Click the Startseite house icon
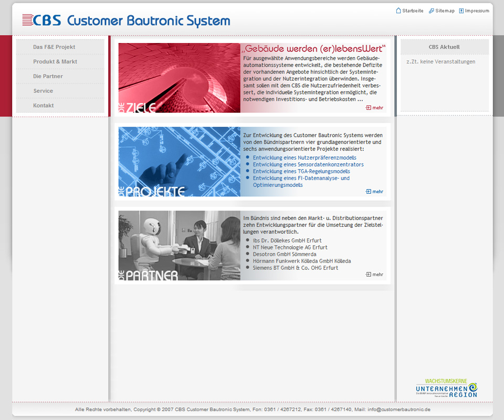 398,10
